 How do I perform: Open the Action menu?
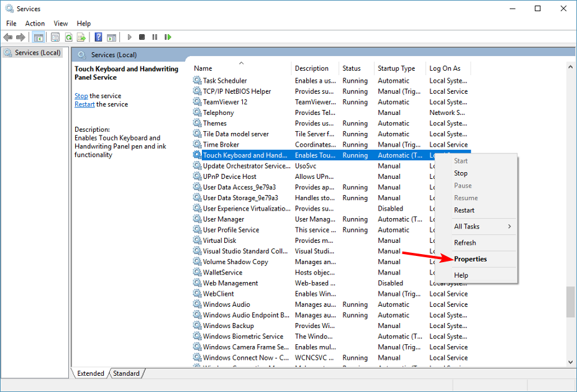(x=35, y=23)
